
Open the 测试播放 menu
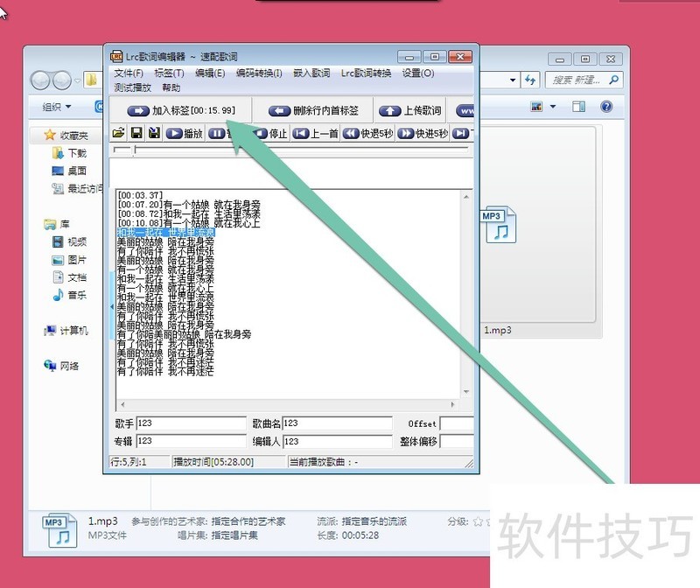click(133, 87)
